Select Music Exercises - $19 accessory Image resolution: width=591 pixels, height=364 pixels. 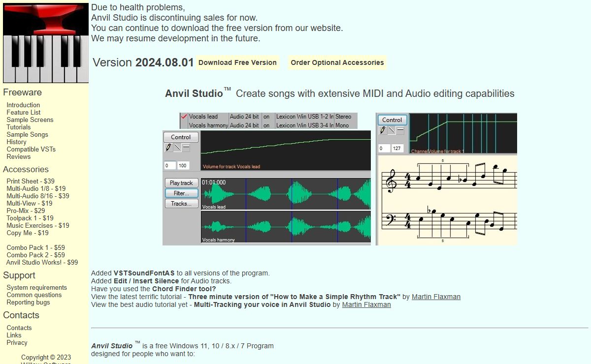coord(38,225)
